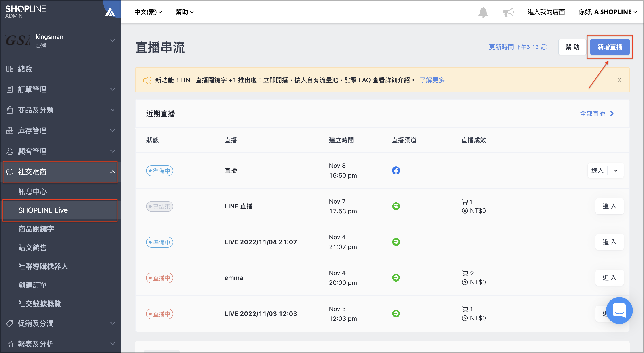
Task: Collapse the 社交電商 chevron
Action: pos(113,172)
